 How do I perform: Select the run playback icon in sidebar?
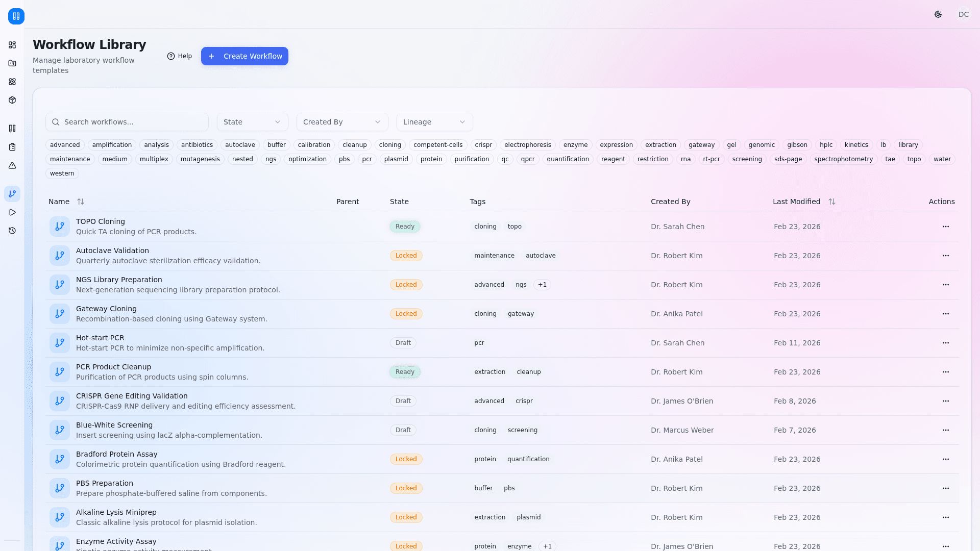click(12, 212)
